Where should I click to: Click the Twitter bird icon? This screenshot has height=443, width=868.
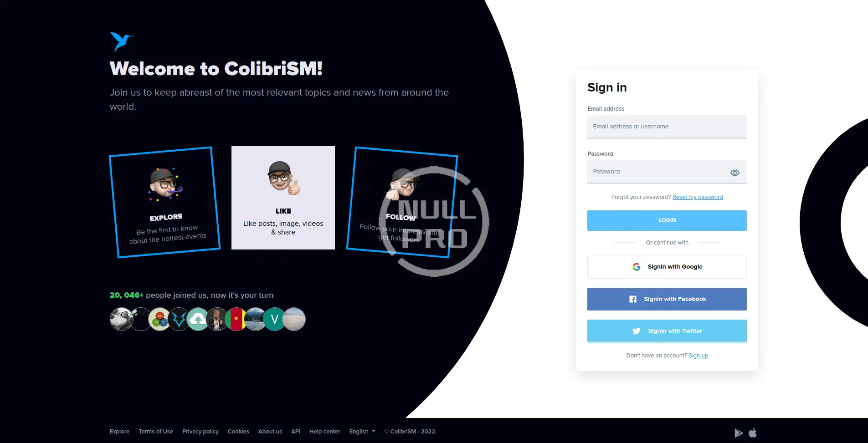(x=637, y=331)
